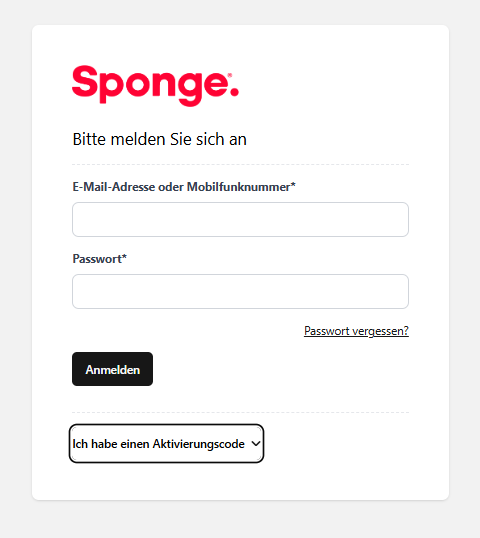Click the E-Mail-Adresse oder Mobilfunknummer label
The height and width of the screenshot is (538, 480).
click(x=184, y=187)
